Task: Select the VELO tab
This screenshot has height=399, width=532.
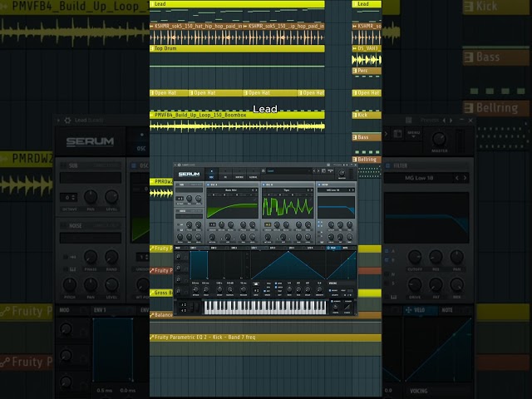Action: (333, 248)
